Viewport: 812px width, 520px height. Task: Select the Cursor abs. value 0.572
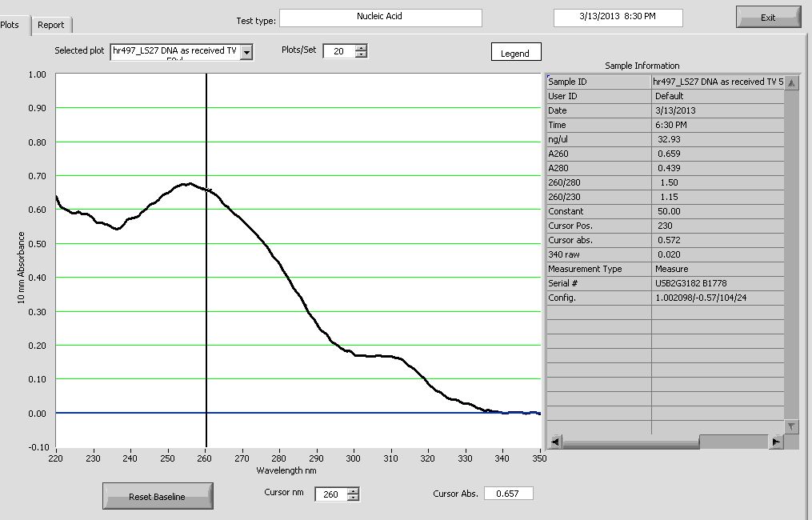tap(718, 240)
